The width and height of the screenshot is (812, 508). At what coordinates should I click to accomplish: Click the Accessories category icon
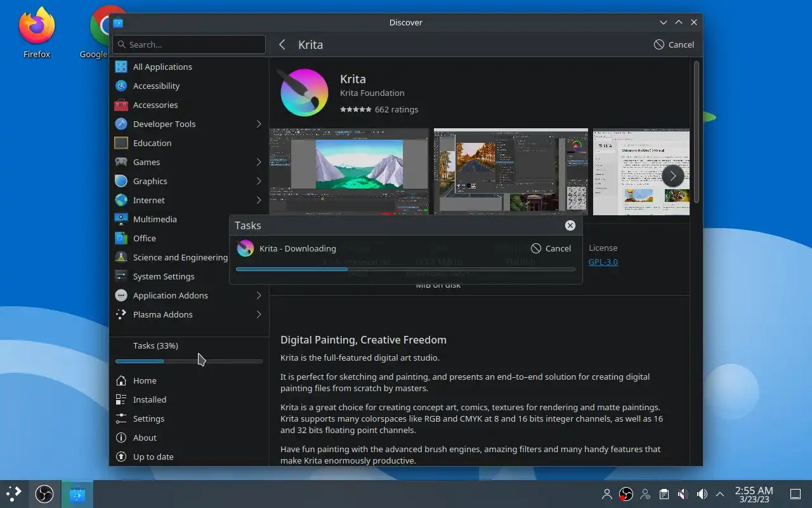point(121,105)
